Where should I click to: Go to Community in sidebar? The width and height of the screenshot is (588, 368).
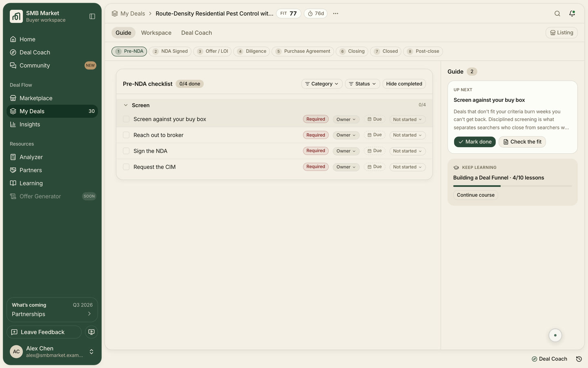point(52,65)
